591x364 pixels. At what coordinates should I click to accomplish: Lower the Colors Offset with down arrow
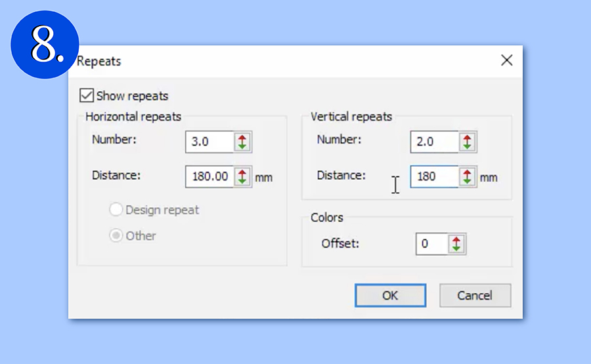click(x=456, y=249)
